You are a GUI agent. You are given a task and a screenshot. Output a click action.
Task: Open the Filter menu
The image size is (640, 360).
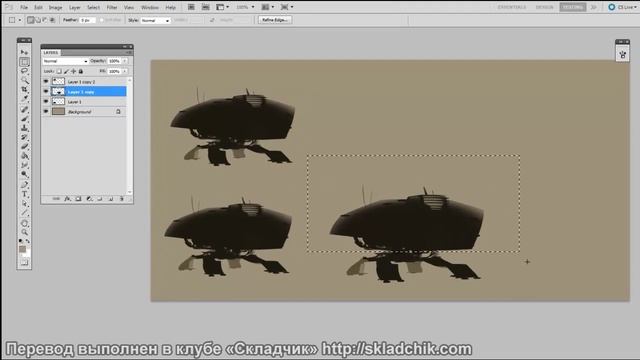tap(112, 7)
